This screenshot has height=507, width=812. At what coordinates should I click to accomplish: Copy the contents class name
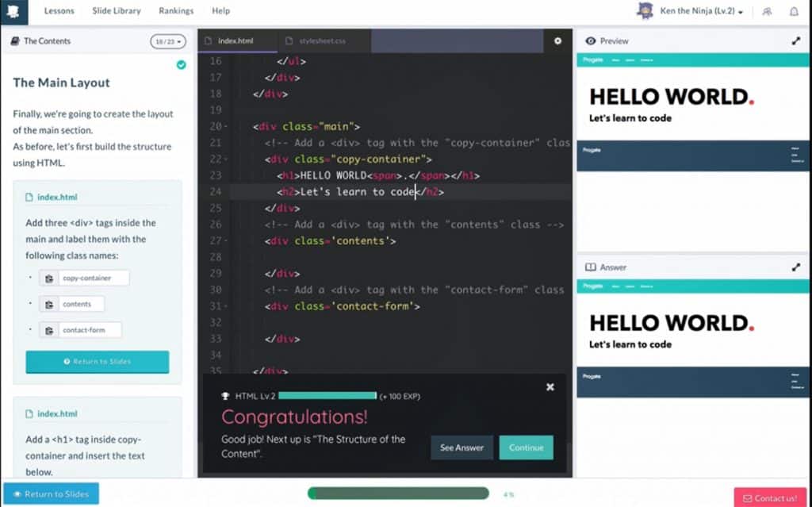point(49,304)
